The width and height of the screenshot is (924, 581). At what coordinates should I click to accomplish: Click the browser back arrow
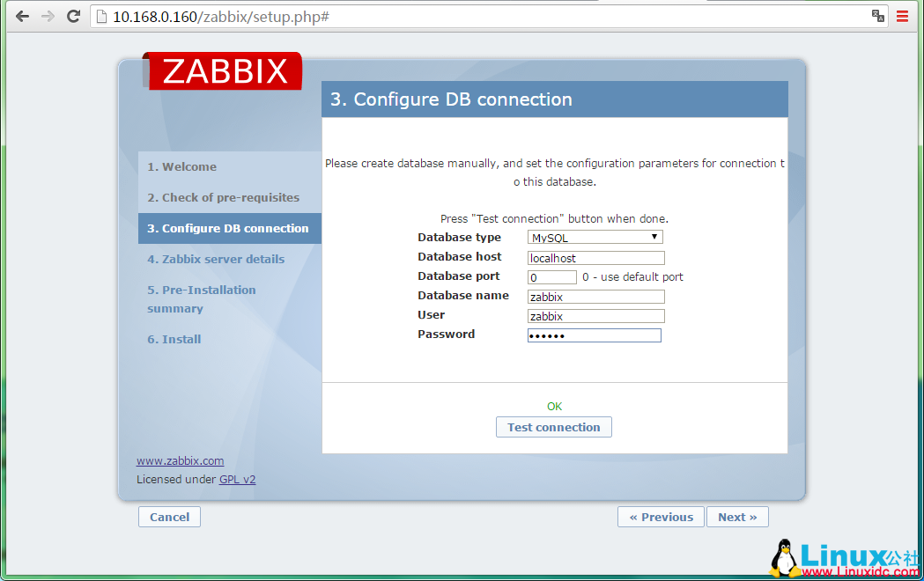coord(22,16)
